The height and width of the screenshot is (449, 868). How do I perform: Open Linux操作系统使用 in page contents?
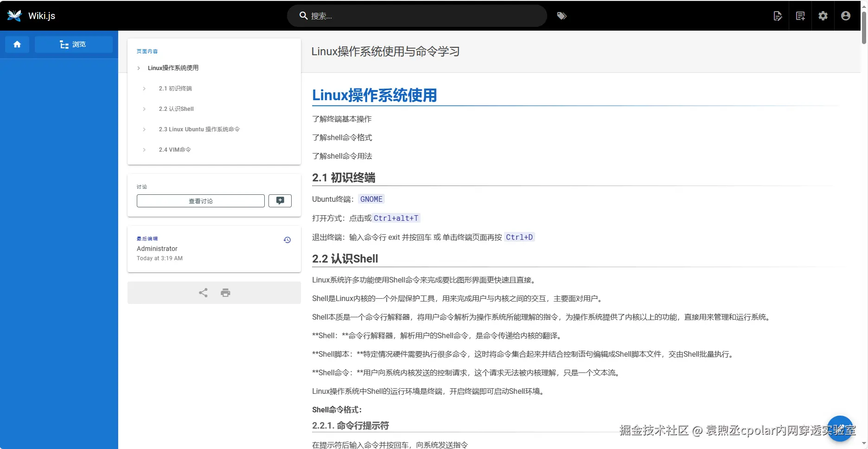173,68
